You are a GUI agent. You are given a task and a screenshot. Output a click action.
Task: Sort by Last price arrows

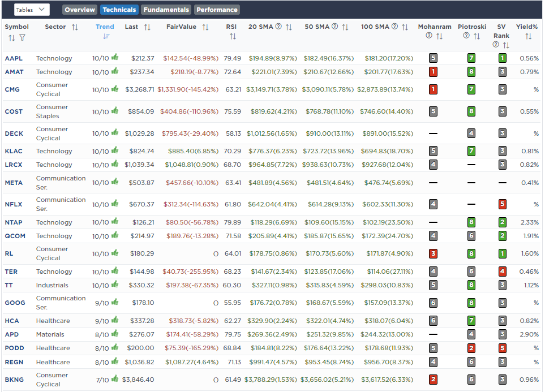147,27
